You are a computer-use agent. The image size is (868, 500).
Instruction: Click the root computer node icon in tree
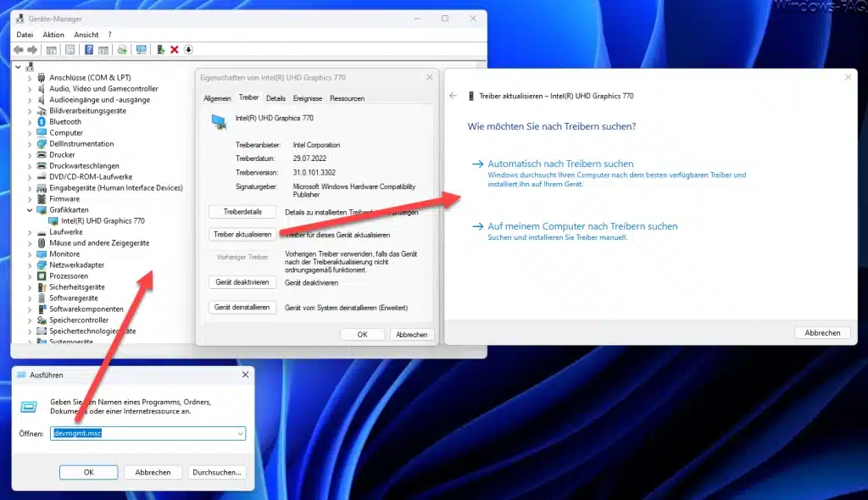[30, 67]
